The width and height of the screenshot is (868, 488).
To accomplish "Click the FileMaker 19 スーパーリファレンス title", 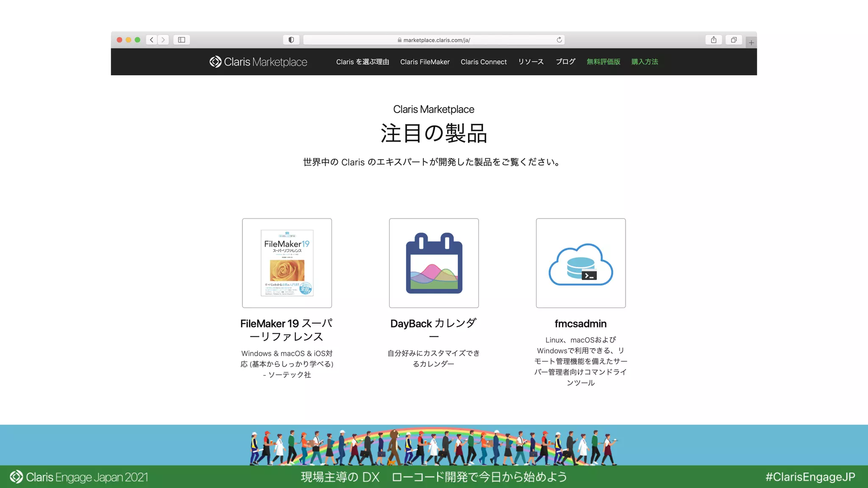I will [x=287, y=330].
